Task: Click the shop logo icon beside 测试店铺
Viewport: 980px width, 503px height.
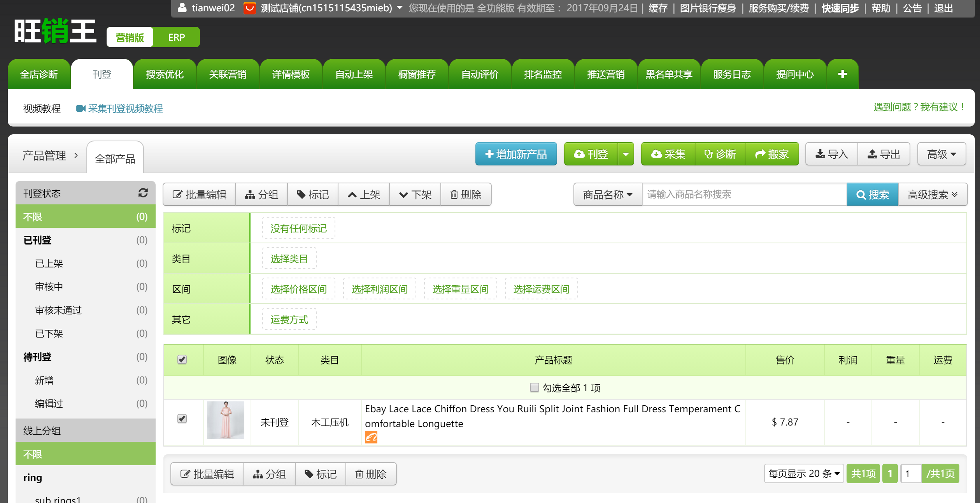Action: tap(249, 8)
